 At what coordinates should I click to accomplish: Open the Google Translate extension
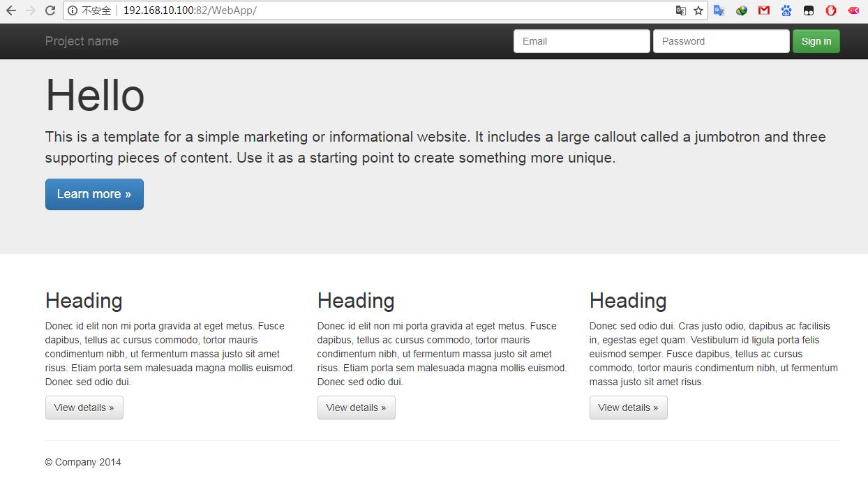719,10
